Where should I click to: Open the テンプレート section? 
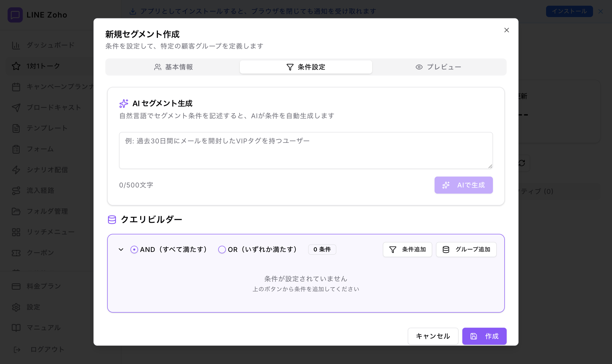tap(16, 128)
